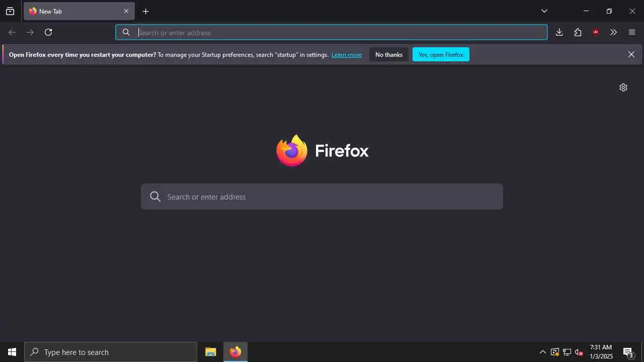Minimize the Firefox window

pos(586,11)
